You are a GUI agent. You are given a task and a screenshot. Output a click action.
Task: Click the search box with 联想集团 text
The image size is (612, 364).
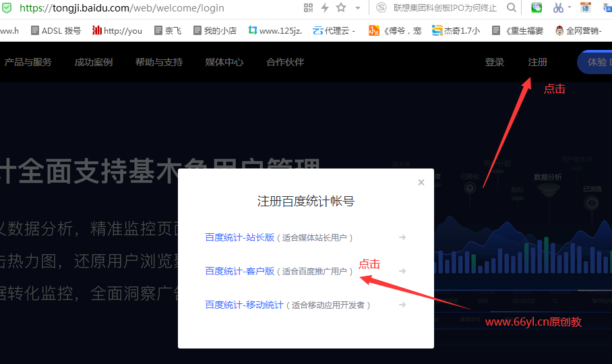click(445, 8)
